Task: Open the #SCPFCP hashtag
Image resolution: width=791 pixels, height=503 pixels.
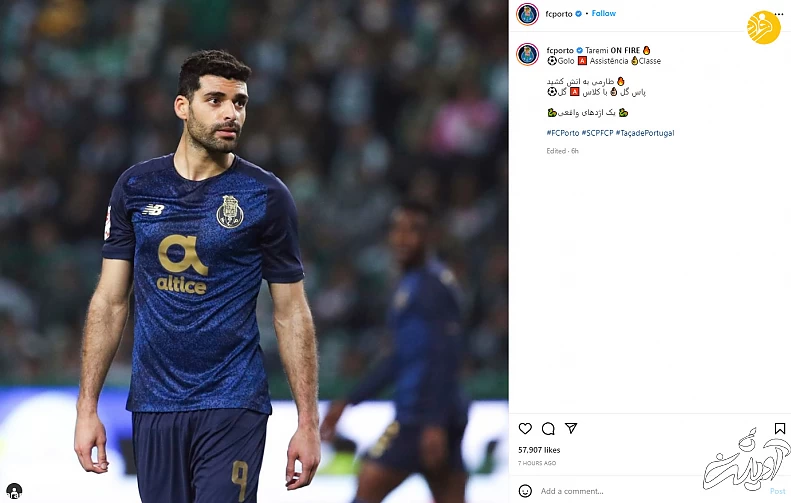Action: point(597,133)
